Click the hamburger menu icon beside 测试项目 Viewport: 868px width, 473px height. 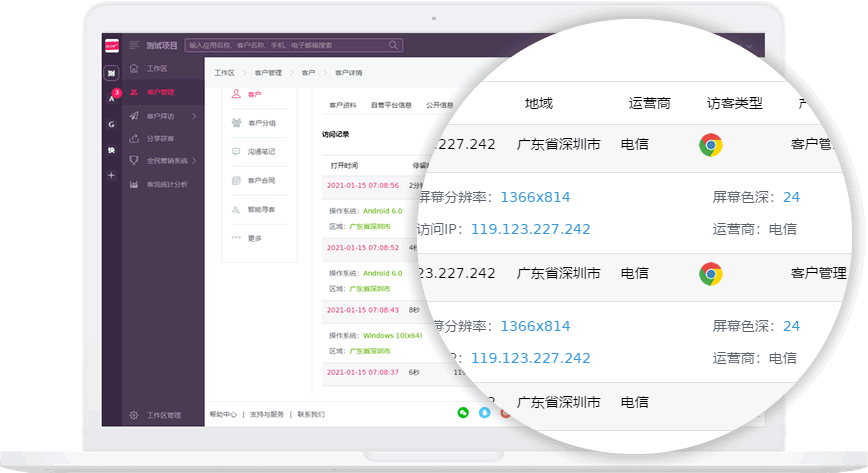[134, 45]
